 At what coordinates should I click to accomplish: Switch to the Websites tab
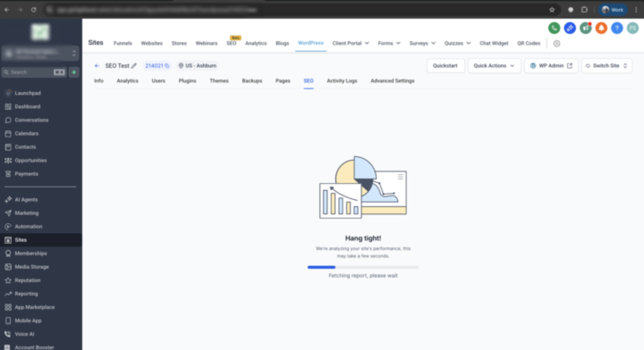point(152,43)
